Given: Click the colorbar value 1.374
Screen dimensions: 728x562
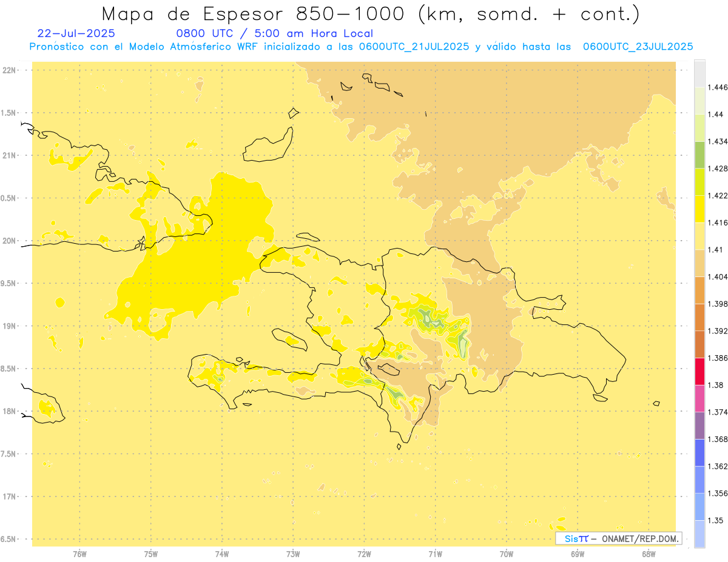Looking at the screenshot, I should tap(719, 412).
